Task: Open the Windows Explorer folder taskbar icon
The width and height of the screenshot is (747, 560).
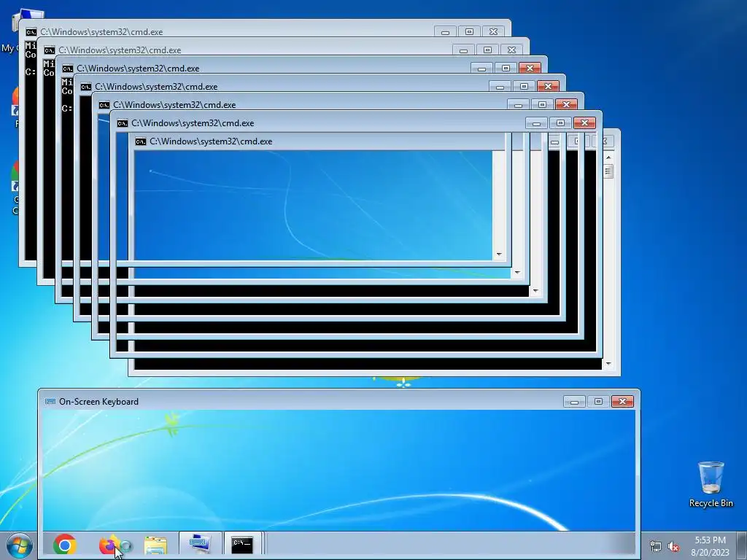Action: pyautogui.click(x=155, y=545)
